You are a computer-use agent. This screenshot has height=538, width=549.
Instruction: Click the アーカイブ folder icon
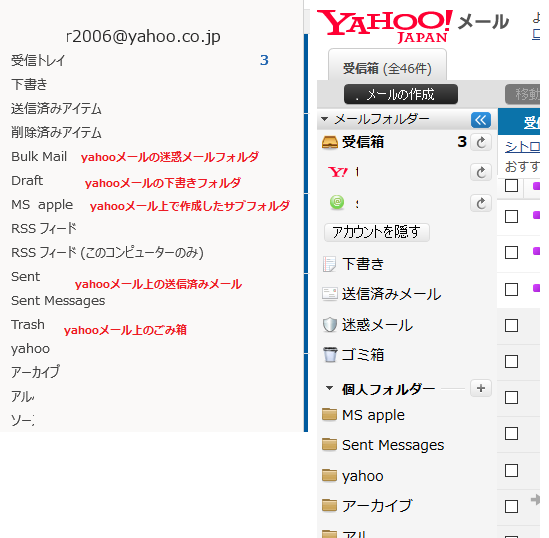[x=329, y=505]
